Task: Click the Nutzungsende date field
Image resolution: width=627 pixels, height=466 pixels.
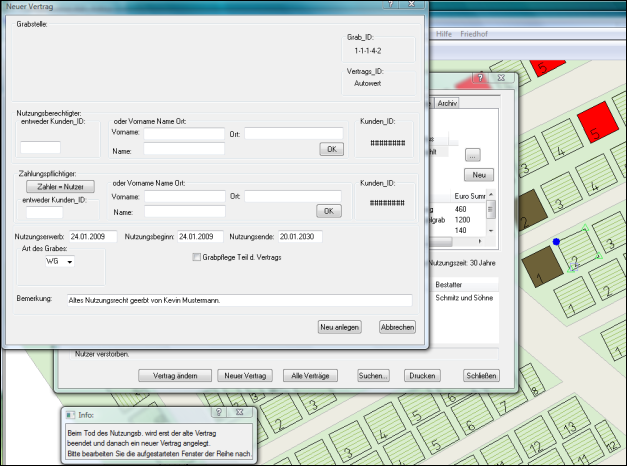Action: pos(300,236)
